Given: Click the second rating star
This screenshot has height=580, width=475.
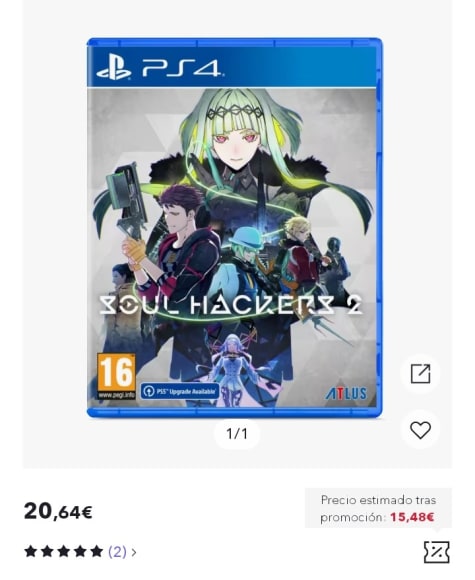Looking at the screenshot, I should (x=47, y=552).
